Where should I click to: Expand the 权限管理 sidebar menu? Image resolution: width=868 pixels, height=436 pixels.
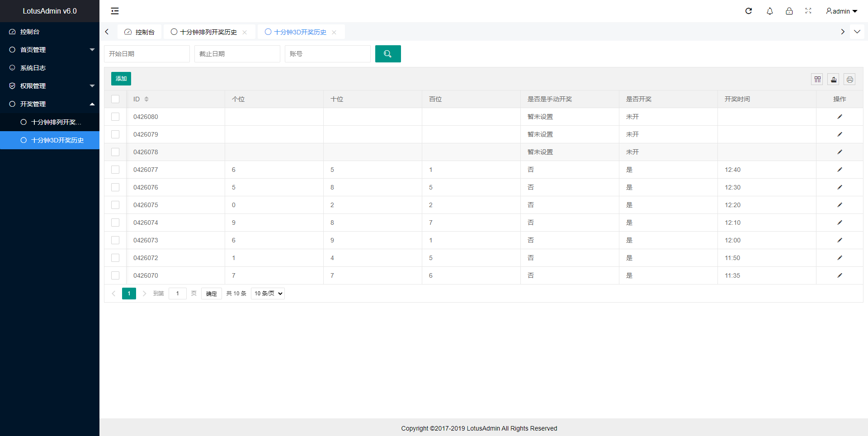pyautogui.click(x=50, y=86)
